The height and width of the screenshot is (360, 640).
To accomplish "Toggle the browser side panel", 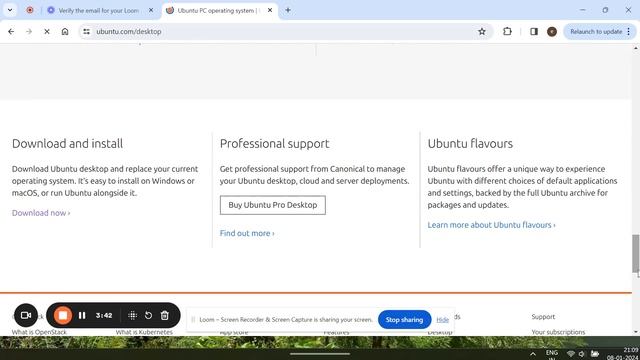I will click(x=533, y=31).
